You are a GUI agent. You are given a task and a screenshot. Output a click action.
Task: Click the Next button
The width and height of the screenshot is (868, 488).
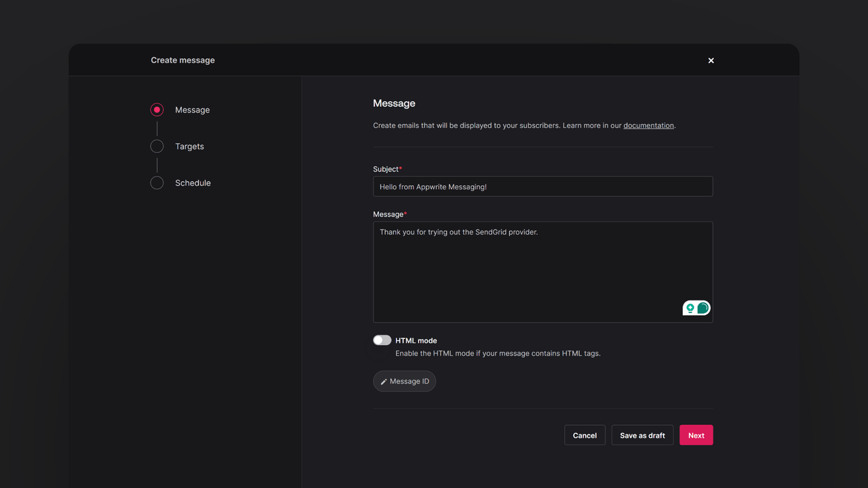696,435
